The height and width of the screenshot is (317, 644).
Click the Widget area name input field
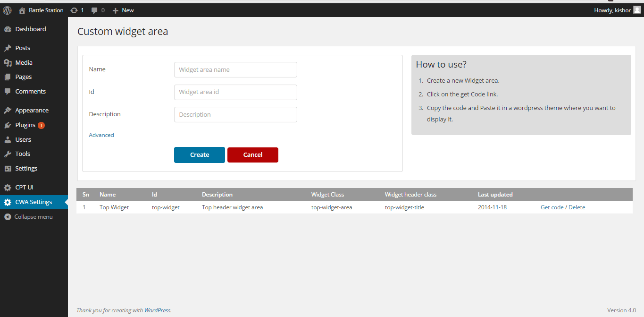235,69
